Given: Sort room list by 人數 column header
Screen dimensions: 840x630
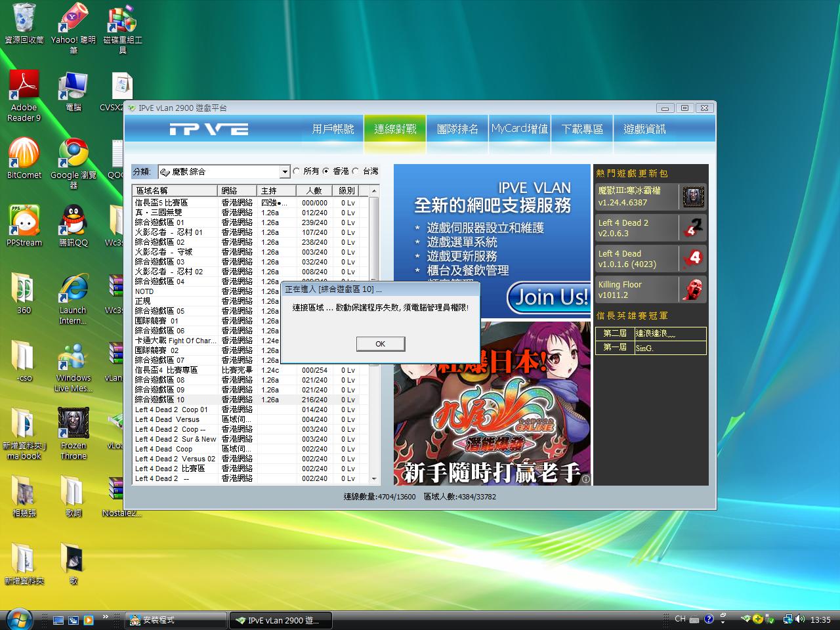Looking at the screenshot, I should pos(314,190).
